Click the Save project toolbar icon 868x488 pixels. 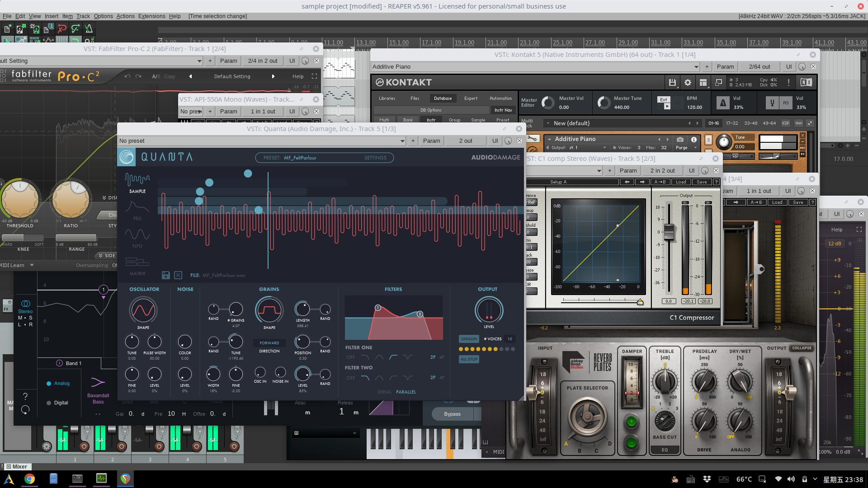tap(34, 29)
